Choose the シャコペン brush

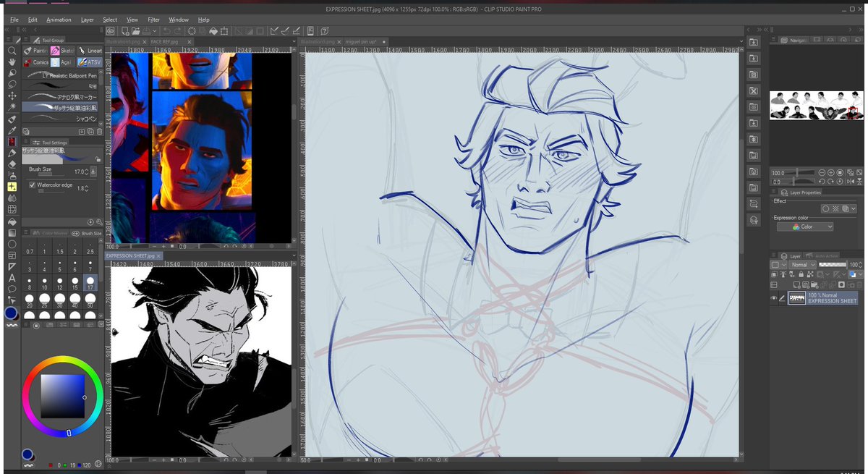pos(61,117)
